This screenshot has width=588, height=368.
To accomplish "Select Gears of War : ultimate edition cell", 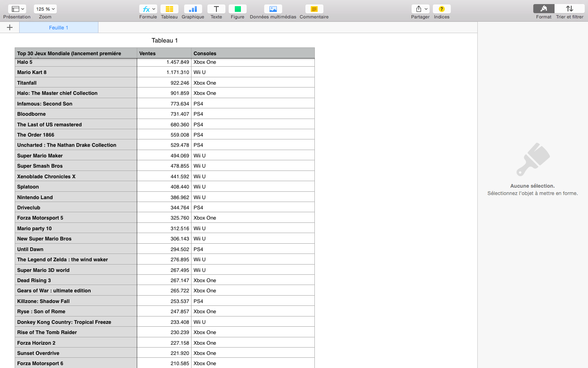I will click(x=76, y=290).
